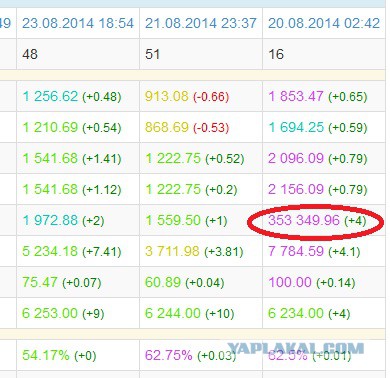Select the value 75.47
Viewport: 390px width, 378px height.
[40, 282]
